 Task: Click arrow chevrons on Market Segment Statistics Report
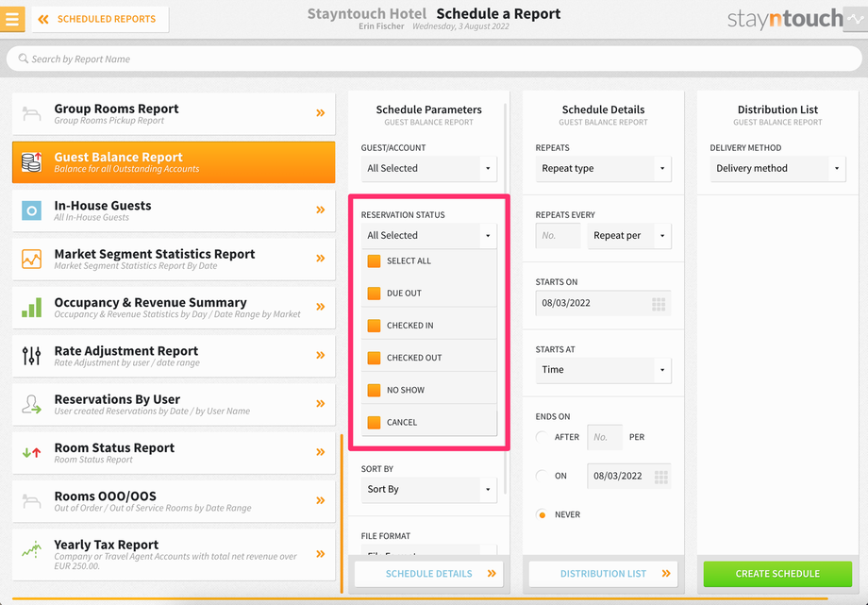(321, 259)
